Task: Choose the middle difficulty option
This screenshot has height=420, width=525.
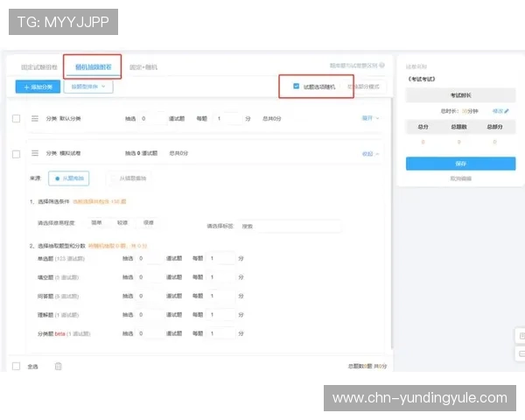Action: (x=122, y=223)
